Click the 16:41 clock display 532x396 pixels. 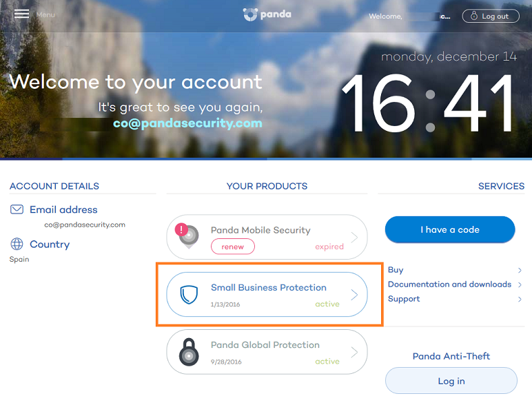(427, 103)
